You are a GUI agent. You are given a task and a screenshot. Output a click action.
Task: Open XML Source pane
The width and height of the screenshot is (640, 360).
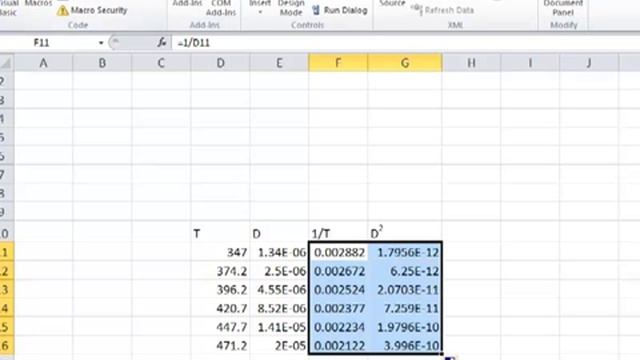392,4
